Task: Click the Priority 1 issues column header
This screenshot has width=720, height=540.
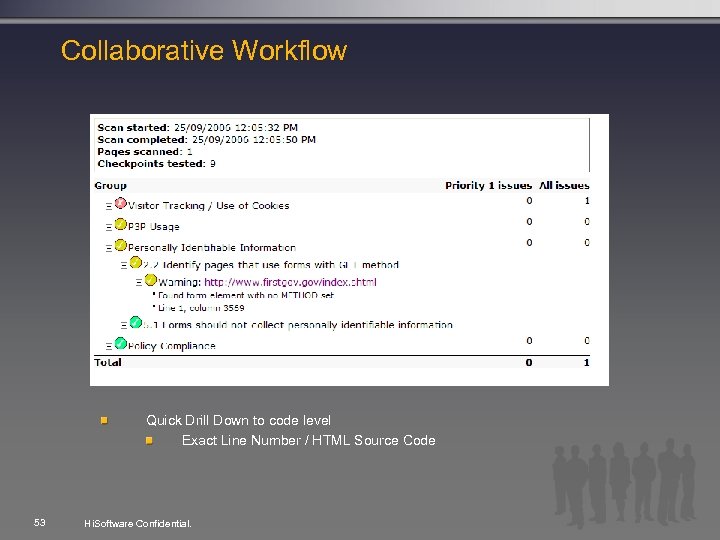Action: 488,186
